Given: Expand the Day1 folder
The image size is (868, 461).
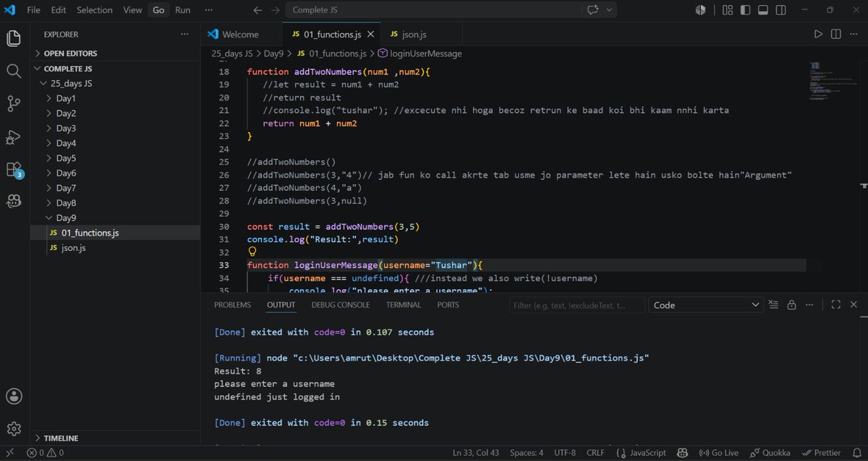Looking at the screenshot, I should tap(116, 98).
